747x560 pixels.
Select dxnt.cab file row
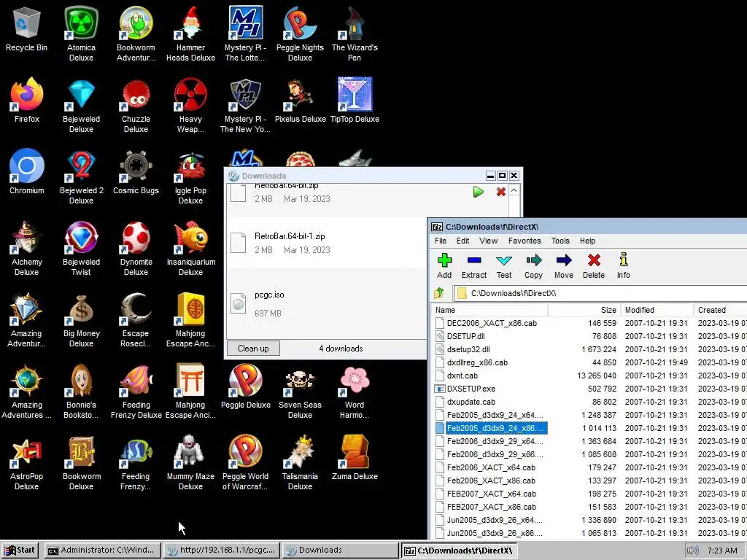tap(589, 376)
